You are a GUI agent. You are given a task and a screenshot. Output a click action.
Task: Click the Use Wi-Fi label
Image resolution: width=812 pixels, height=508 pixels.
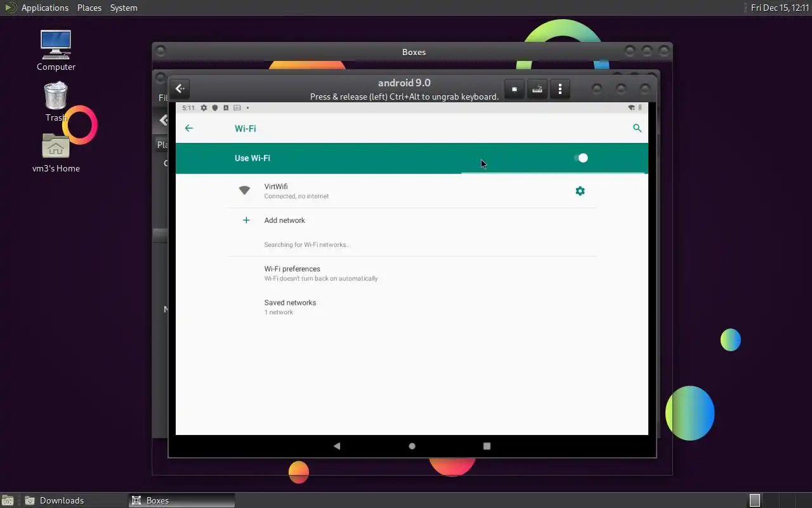[x=252, y=158]
